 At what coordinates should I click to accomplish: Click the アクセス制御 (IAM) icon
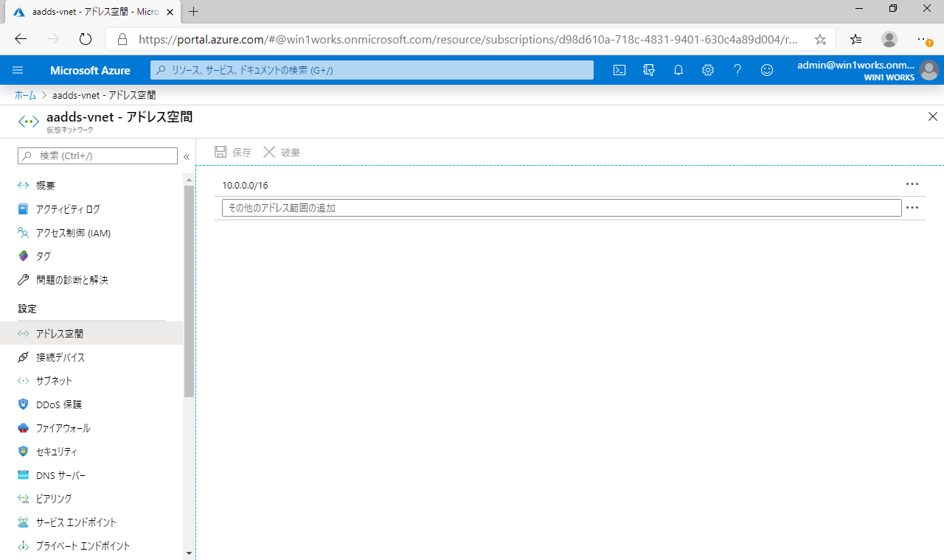24,233
